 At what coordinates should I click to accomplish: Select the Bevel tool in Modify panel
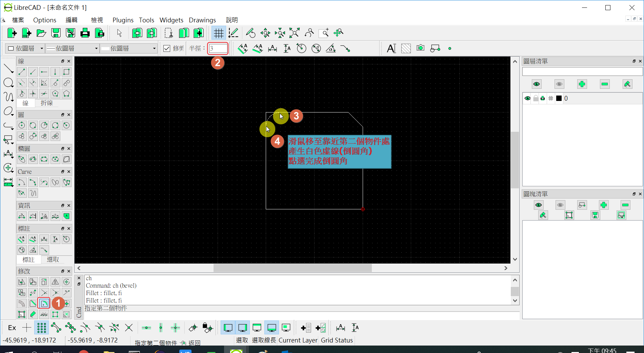(33, 303)
